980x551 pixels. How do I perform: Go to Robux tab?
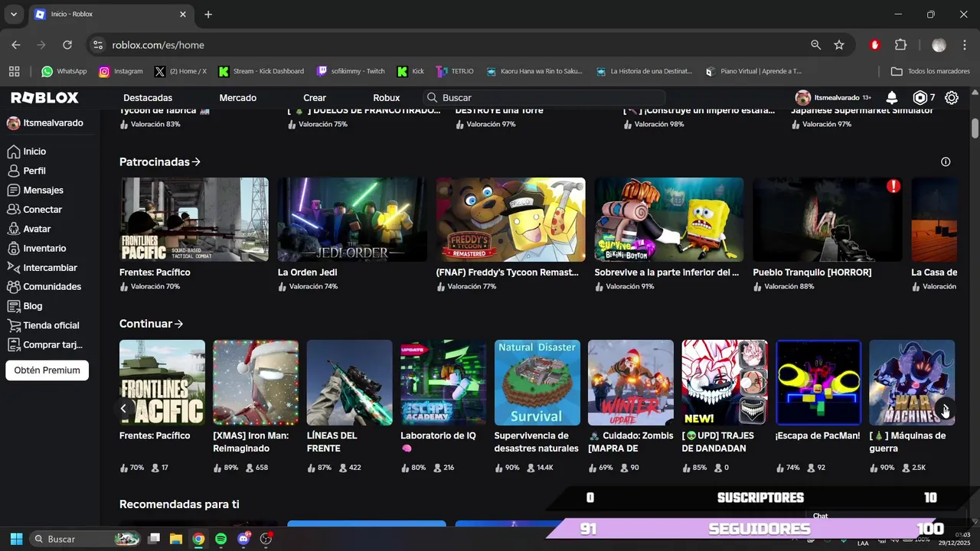[x=387, y=98]
